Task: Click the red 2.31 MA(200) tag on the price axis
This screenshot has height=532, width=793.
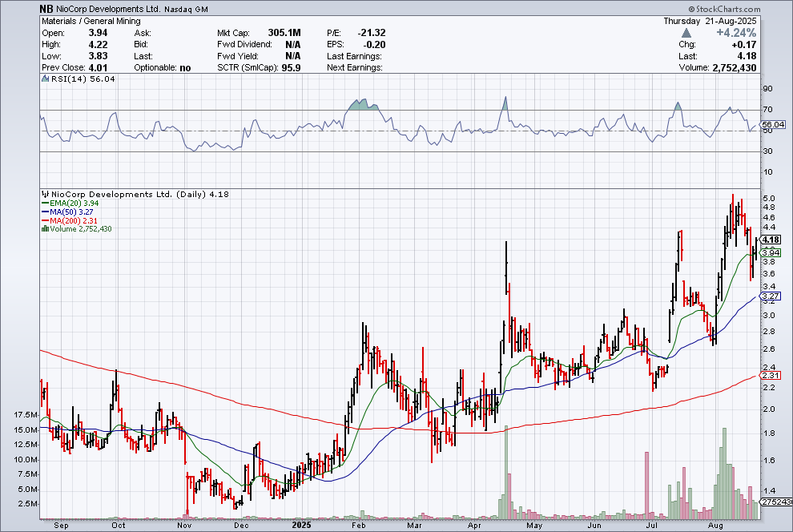Action: (771, 375)
